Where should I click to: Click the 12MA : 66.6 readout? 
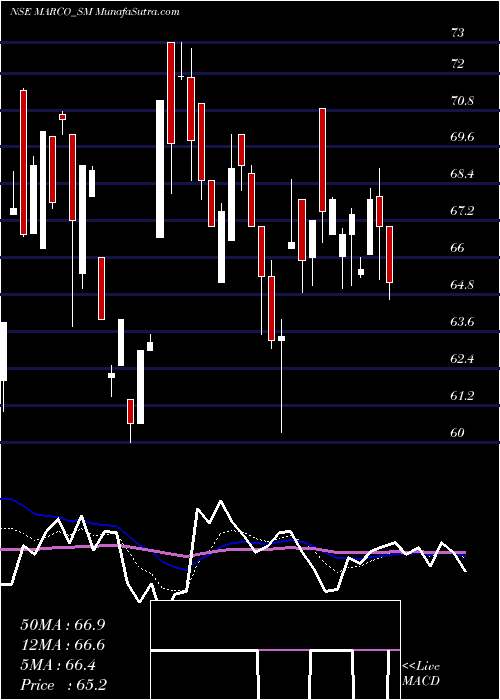(63, 645)
